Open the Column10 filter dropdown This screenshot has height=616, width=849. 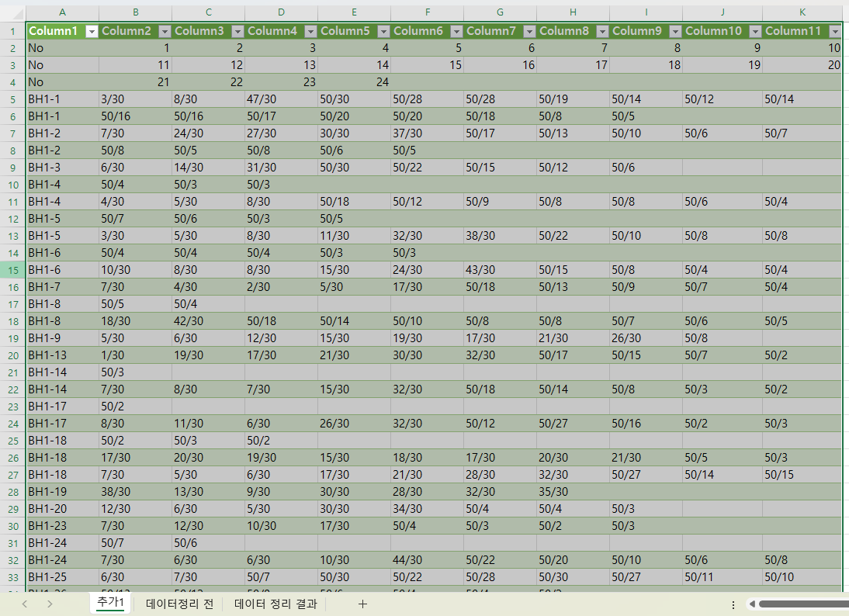[755, 31]
